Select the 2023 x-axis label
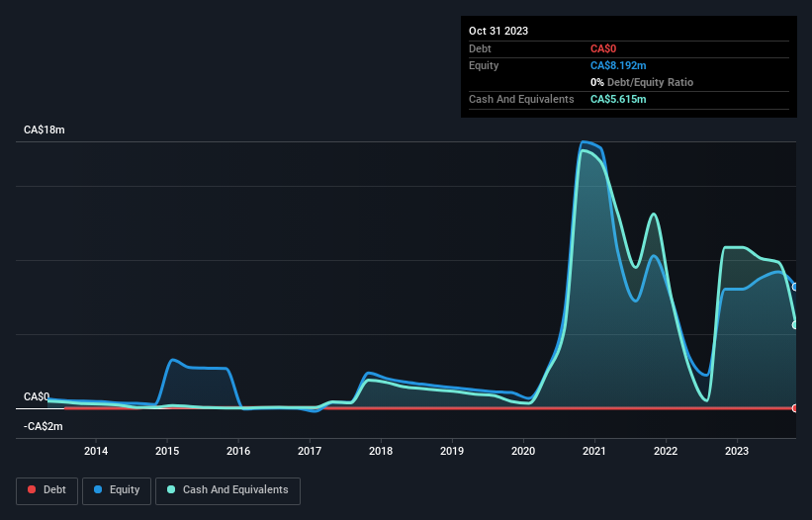812x520 pixels. tap(737, 451)
